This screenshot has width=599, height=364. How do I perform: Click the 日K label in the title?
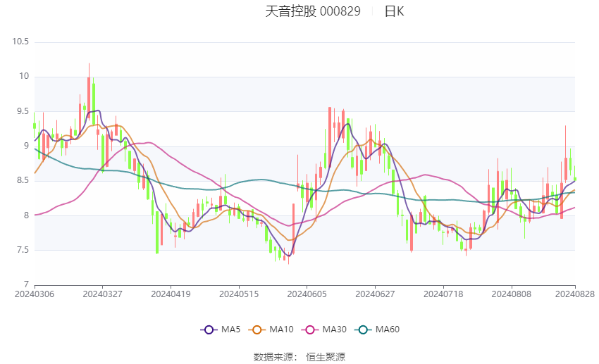[394, 11]
